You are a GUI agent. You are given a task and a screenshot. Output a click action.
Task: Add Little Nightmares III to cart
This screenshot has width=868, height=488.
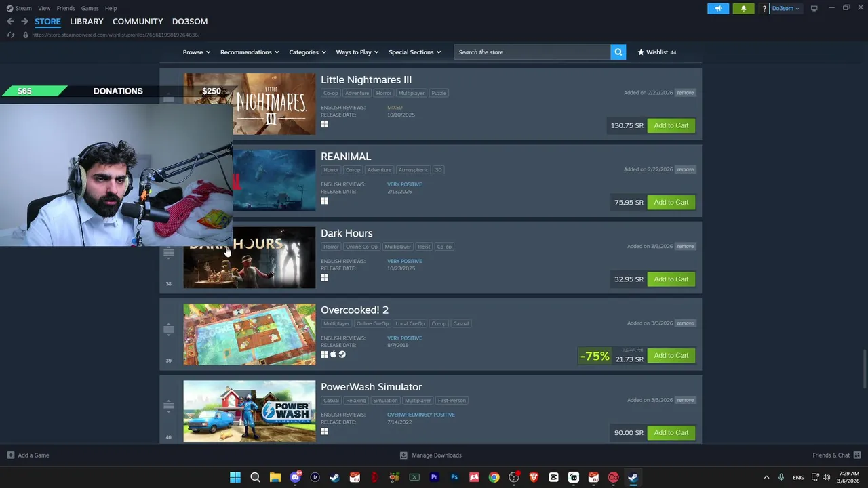pos(671,125)
